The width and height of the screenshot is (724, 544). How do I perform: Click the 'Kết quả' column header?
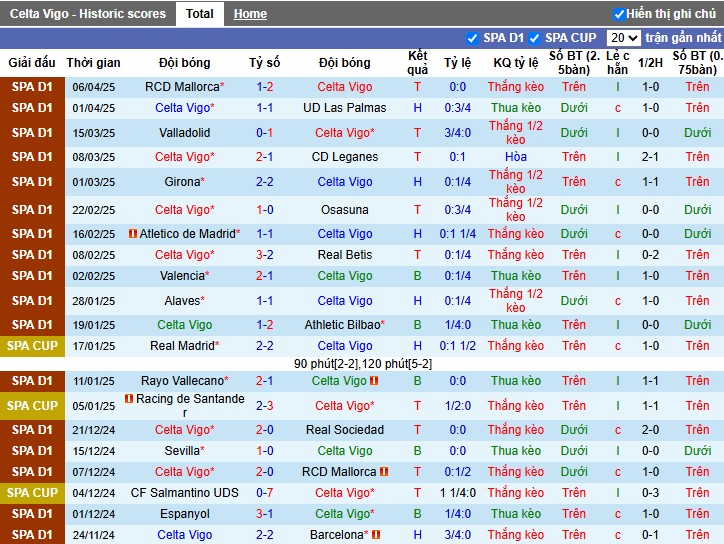tap(417, 63)
